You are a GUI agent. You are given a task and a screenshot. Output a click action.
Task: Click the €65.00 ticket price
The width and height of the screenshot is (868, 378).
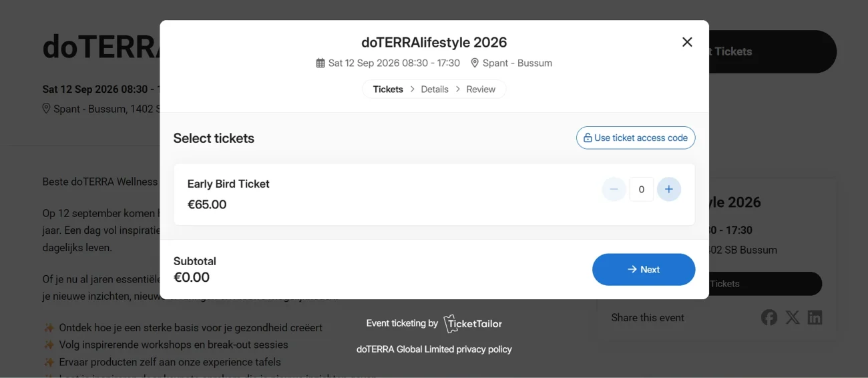pyautogui.click(x=207, y=205)
